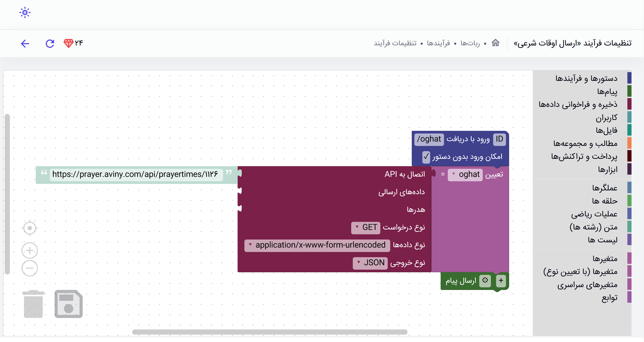Open the پیام‌ها toolbox category

coord(607,91)
